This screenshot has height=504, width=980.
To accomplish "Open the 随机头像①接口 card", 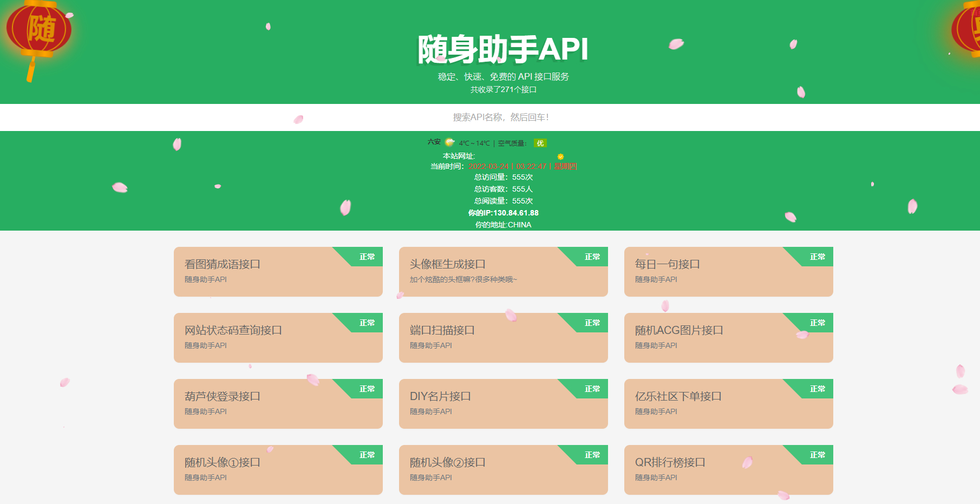I will coord(278,469).
